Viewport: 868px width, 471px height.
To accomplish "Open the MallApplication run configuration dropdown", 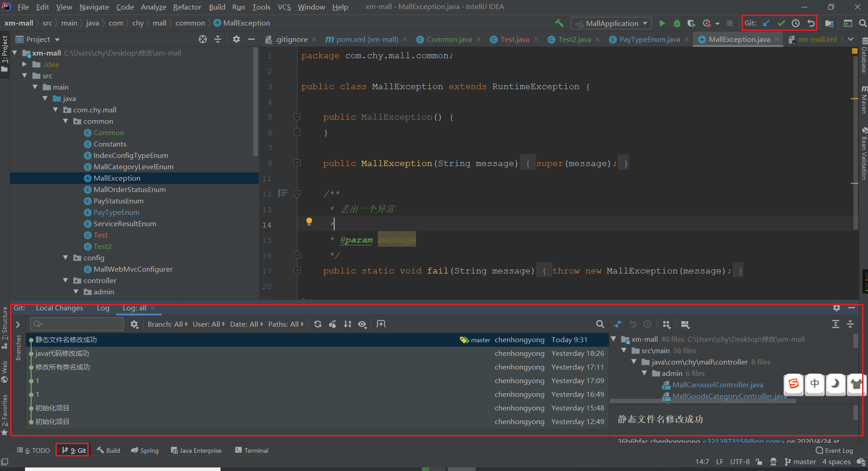I will click(x=611, y=23).
